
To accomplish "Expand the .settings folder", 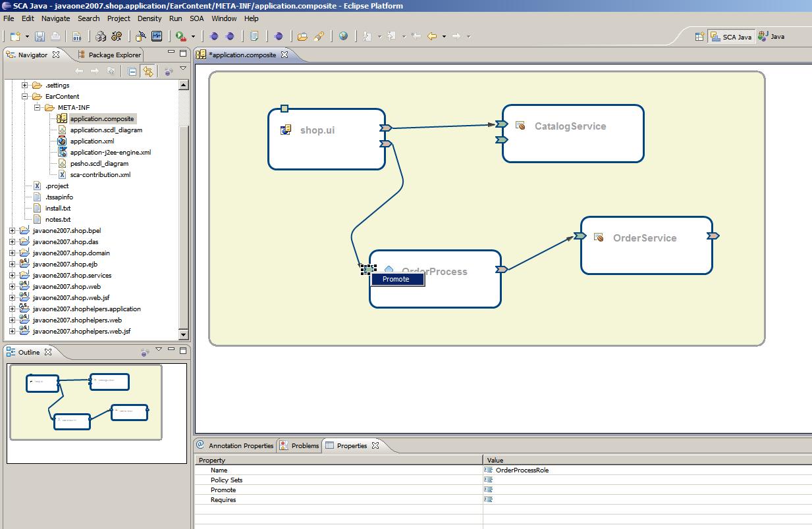I will [24, 85].
